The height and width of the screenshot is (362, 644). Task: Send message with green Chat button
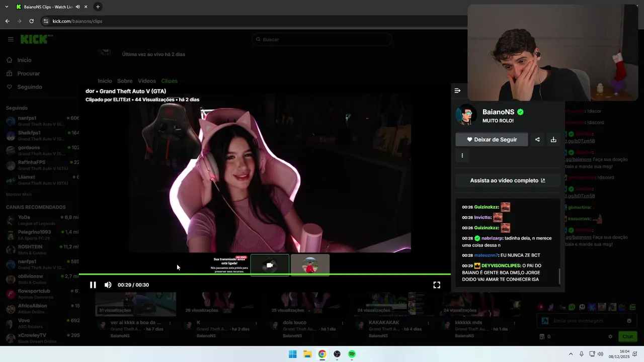(628, 337)
